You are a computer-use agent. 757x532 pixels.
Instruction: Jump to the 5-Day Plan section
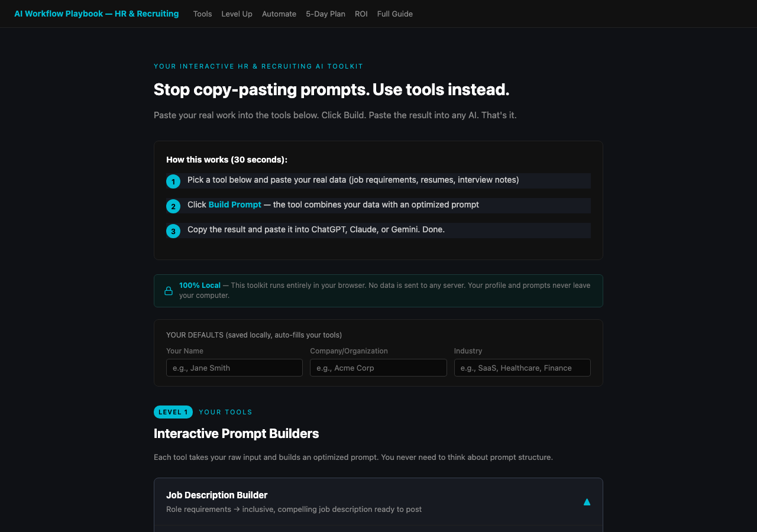pos(325,14)
